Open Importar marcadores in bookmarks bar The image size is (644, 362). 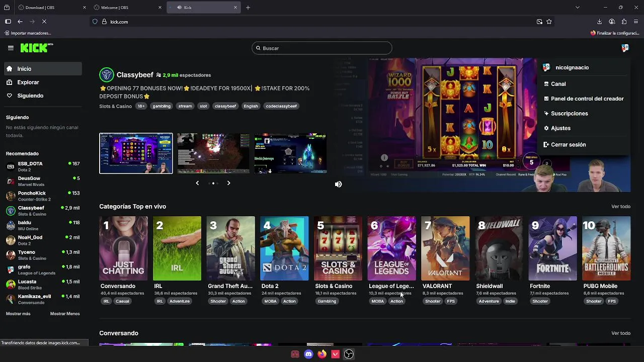28,33
